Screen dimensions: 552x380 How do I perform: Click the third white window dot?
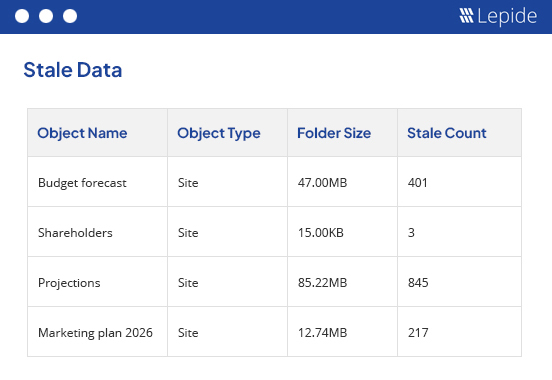click(x=70, y=16)
